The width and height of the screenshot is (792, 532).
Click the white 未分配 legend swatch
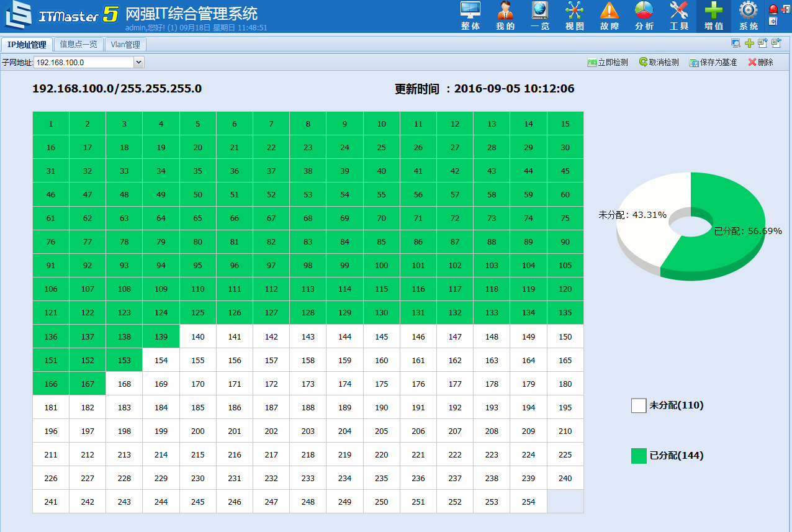639,405
